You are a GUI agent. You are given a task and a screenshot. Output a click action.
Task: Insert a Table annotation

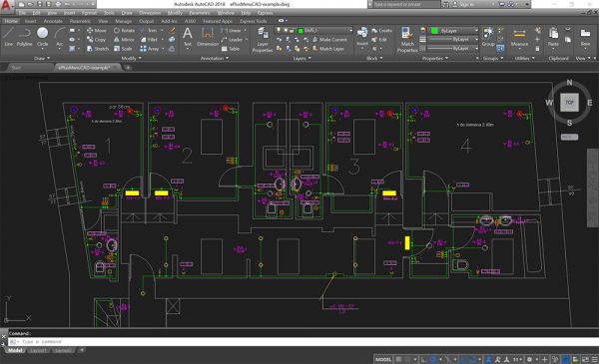click(231, 49)
